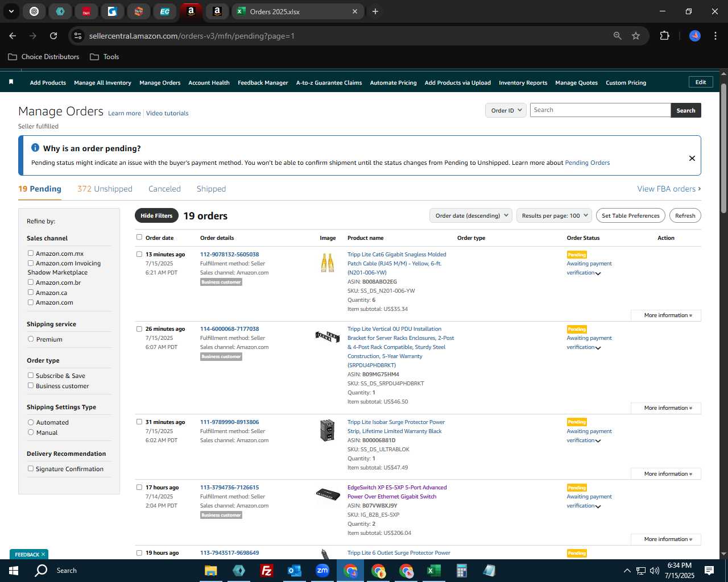Tick checkbox for order 111-9789990-8913806
This screenshot has width=728, height=582.
coord(139,422)
